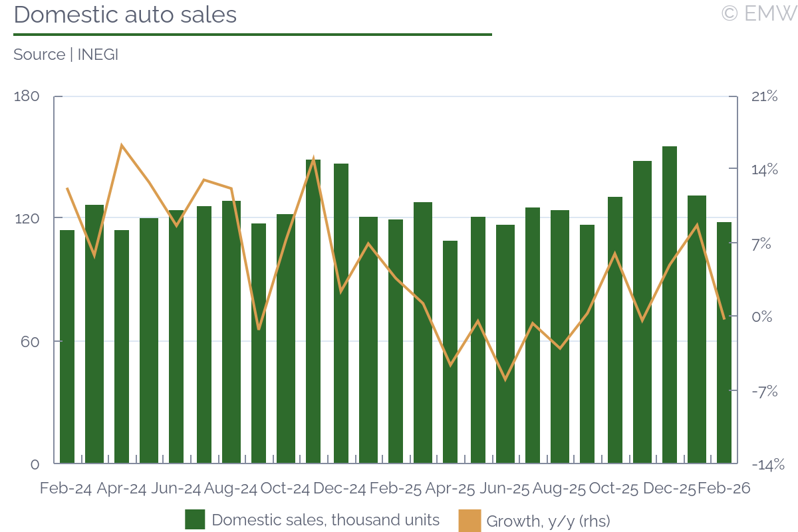Image resolution: width=798 pixels, height=532 pixels.
Task: Click the green Domestic sales legend swatch
Action: (x=195, y=519)
